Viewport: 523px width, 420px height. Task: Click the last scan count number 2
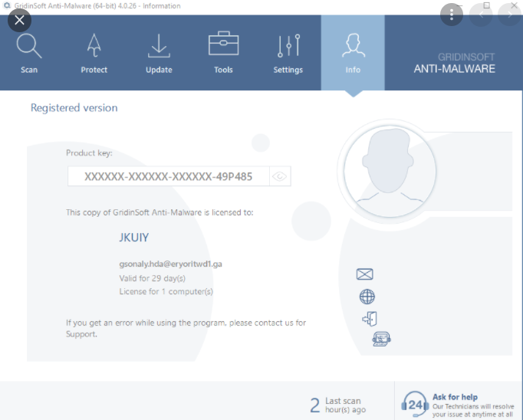[315, 405]
